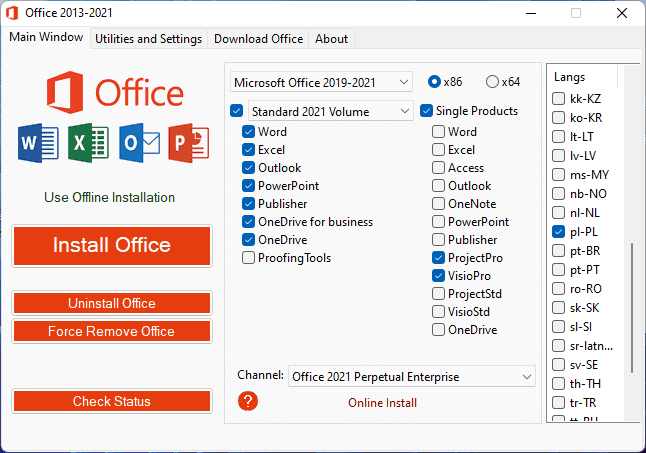The image size is (646, 453).
Task: Select the x64 architecture option
Action: click(492, 82)
